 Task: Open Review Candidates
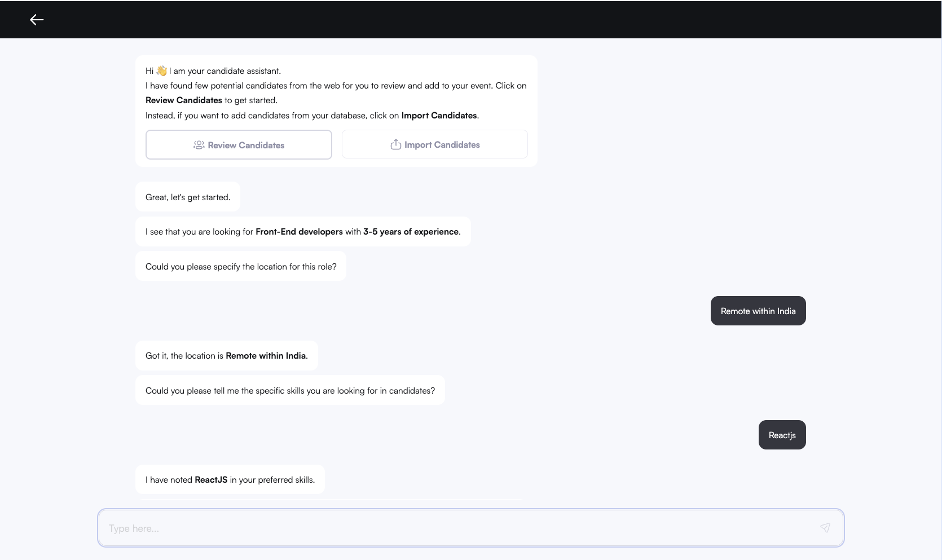239,145
